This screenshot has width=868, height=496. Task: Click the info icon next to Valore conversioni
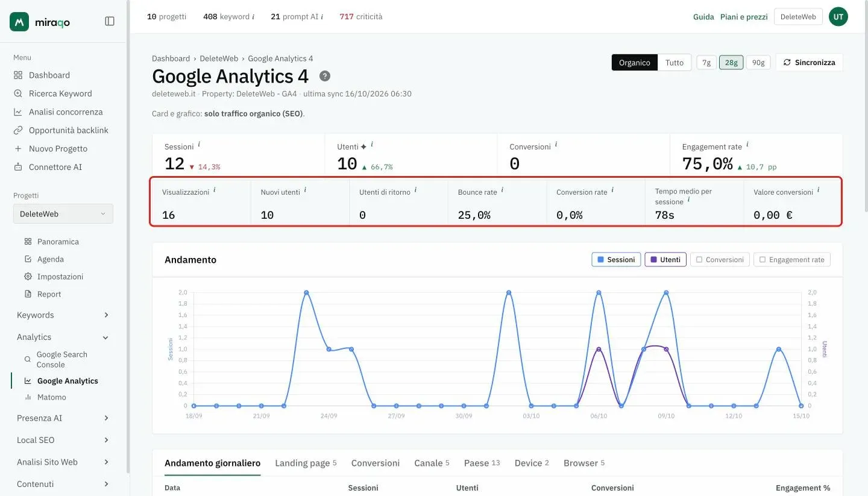[x=818, y=190]
